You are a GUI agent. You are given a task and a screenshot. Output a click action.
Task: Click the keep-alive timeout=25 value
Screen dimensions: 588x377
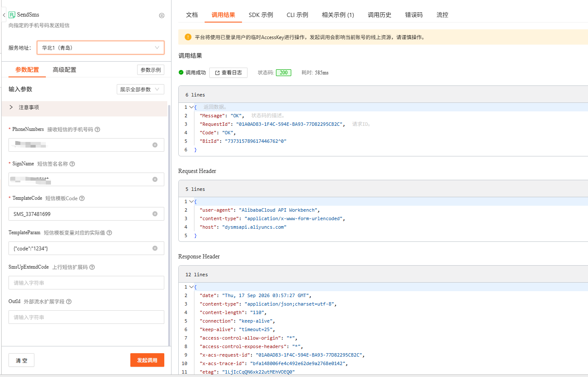point(256,329)
